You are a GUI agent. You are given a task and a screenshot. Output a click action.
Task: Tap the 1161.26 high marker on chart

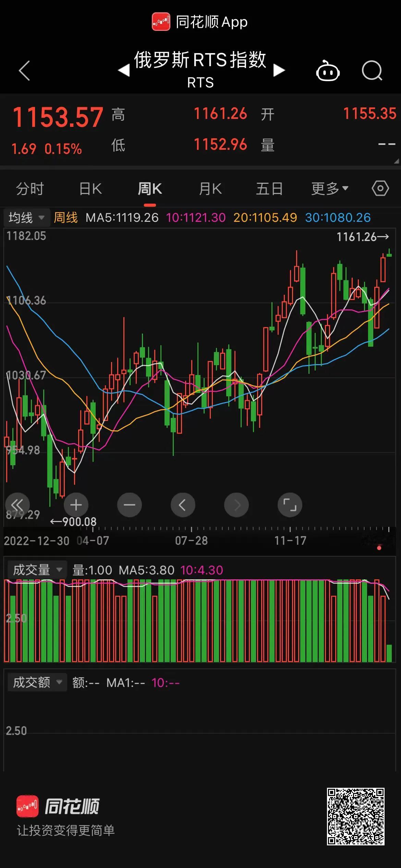coord(363,237)
